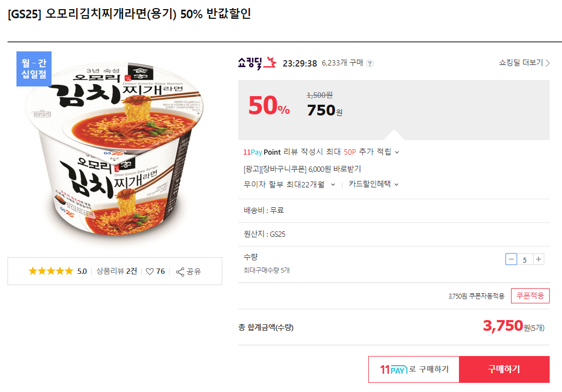Expand 11Pay Point review reward details
This screenshot has height=392, width=562.
click(x=397, y=152)
